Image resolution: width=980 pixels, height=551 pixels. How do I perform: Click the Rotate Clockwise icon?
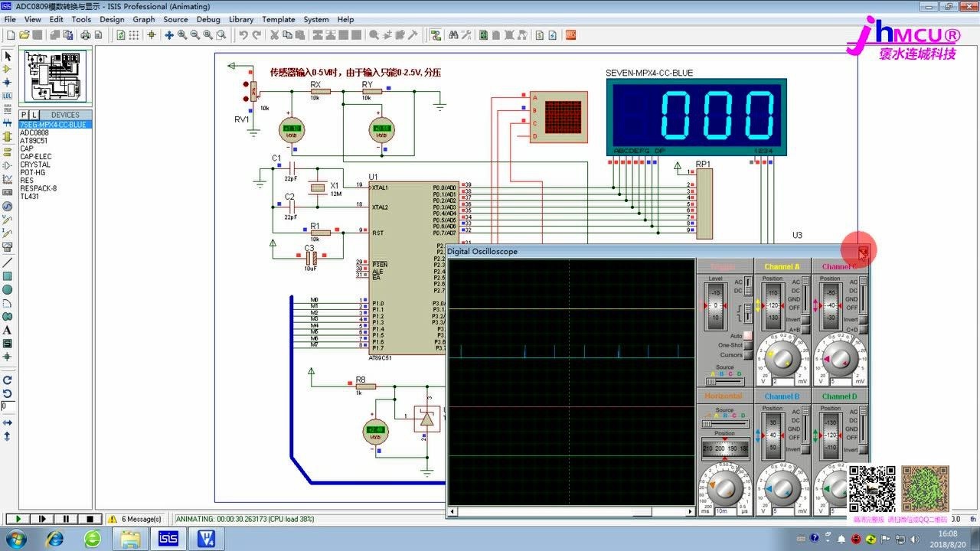tap(8, 380)
